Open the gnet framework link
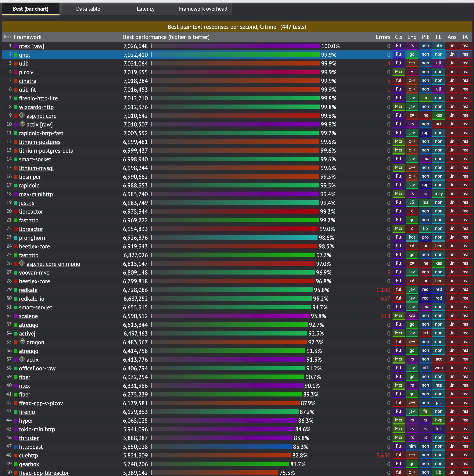The image size is (474, 476). click(x=25, y=55)
